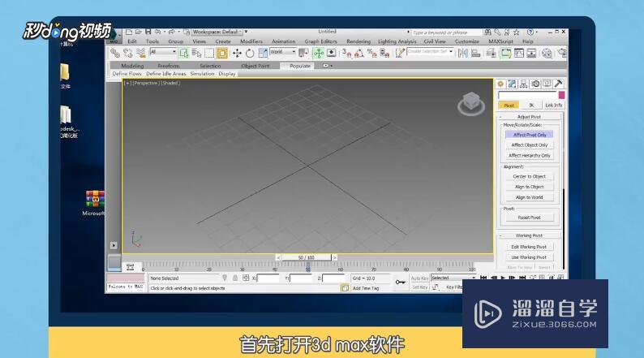Open the Display command panel
644x358 pixels.
[x=547, y=84]
